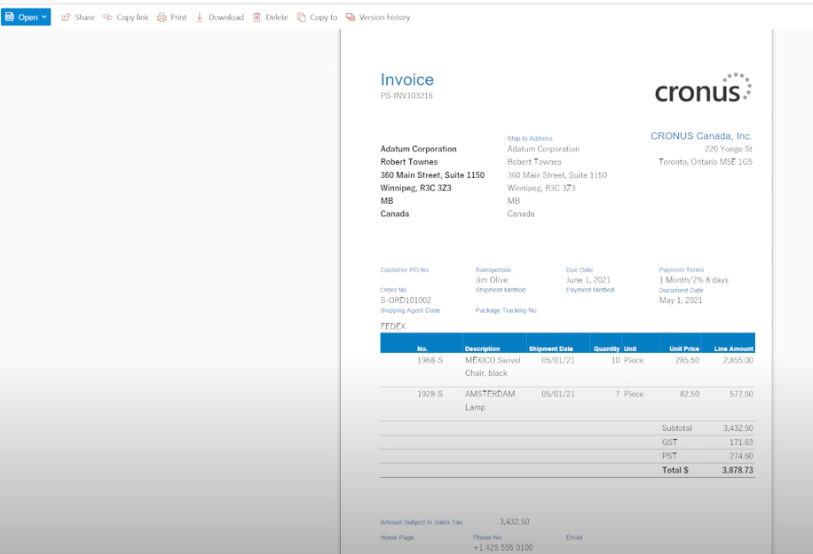Click the order number S-ORD101002
The image size is (813, 554).
point(406,299)
